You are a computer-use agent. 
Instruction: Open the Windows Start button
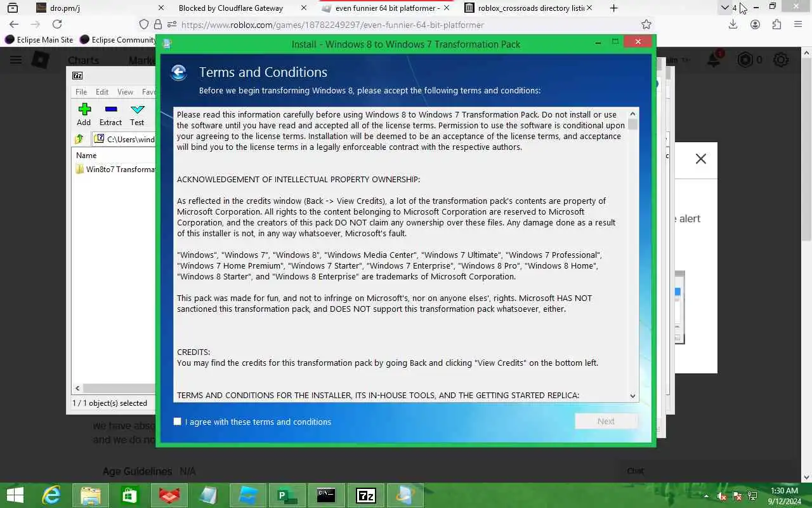pyautogui.click(x=14, y=495)
